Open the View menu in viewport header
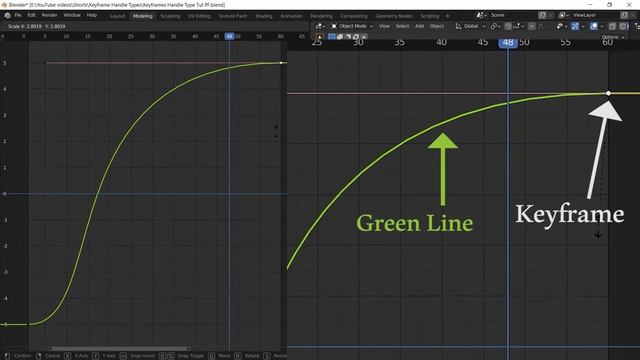This screenshot has width=640, height=360. click(384, 26)
